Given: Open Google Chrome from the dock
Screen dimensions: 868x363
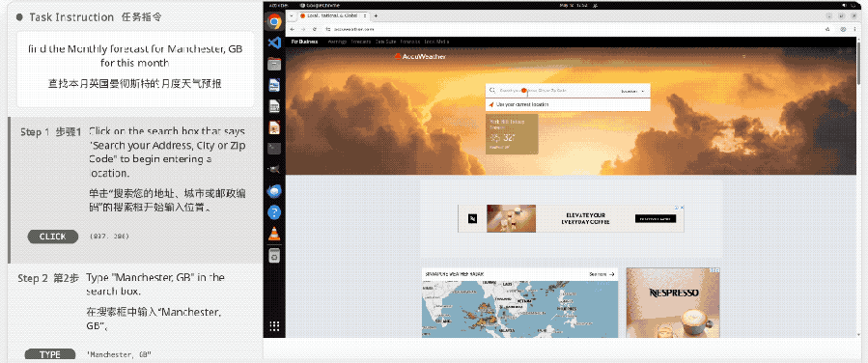Looking at the screenshot, I should pyautogui.click(x=274, y=21).
